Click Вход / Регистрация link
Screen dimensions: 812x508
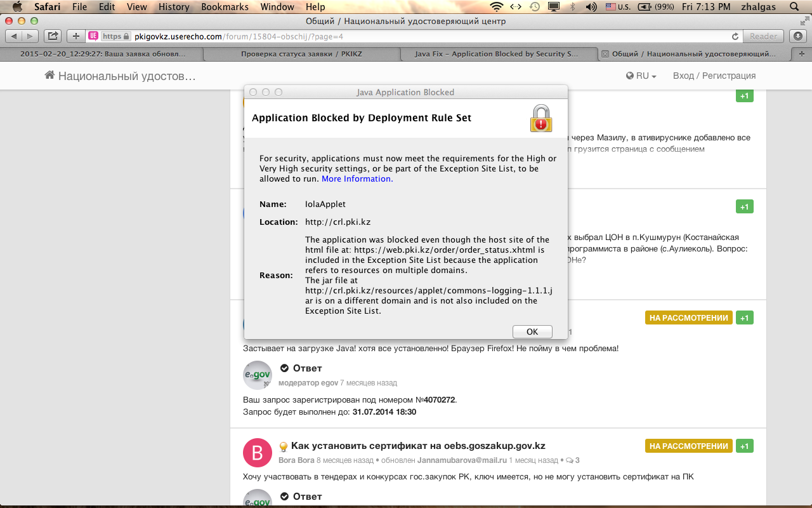(714, 76)
